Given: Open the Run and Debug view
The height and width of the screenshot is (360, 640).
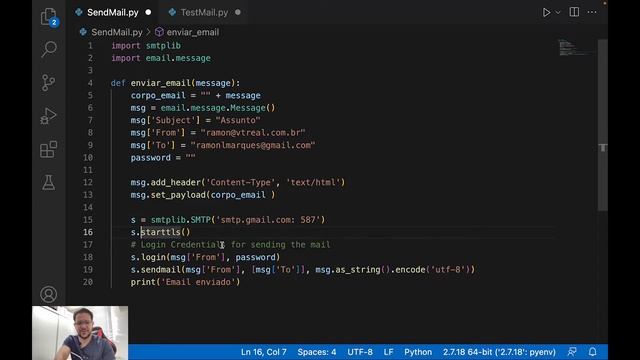Looking at the screenshot, I should [49, 116].
